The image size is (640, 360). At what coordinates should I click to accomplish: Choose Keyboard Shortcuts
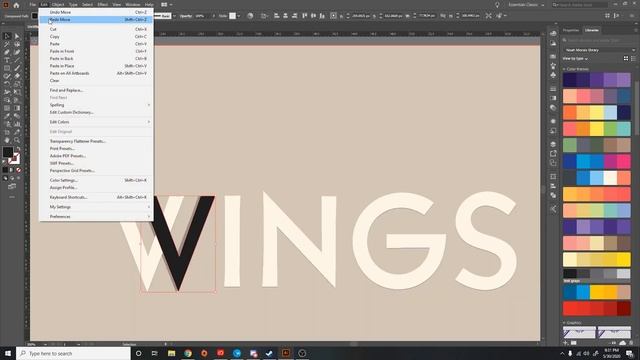96,197
